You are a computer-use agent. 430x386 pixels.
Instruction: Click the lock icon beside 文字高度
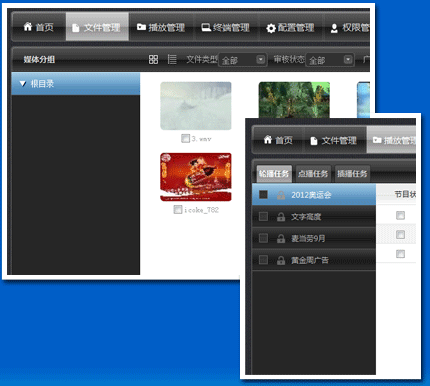[x=281, y=217]
